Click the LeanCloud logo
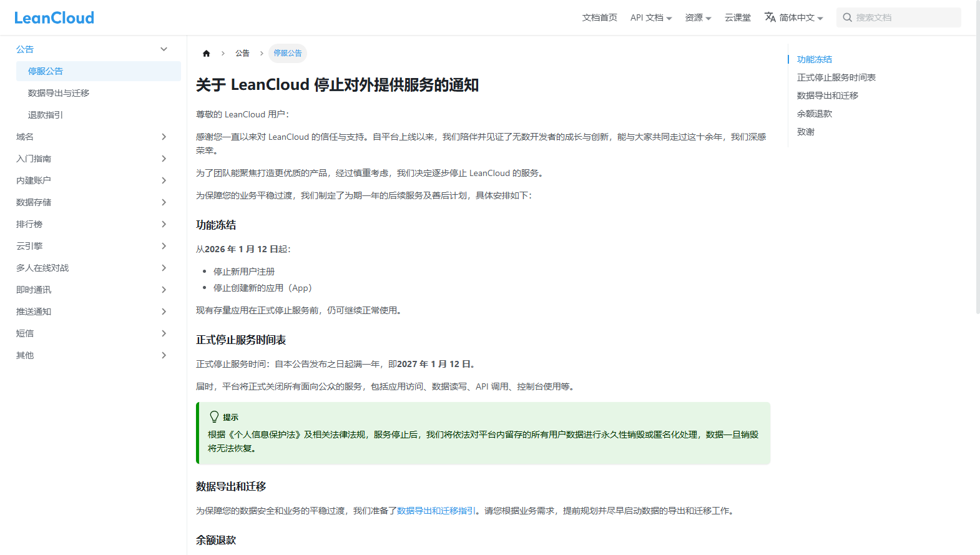 54,18
